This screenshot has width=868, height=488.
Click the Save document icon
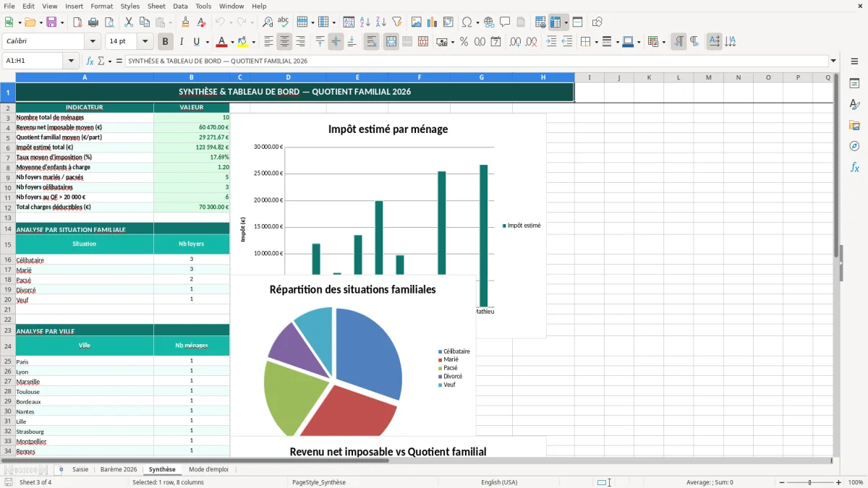tap(51, 22)
